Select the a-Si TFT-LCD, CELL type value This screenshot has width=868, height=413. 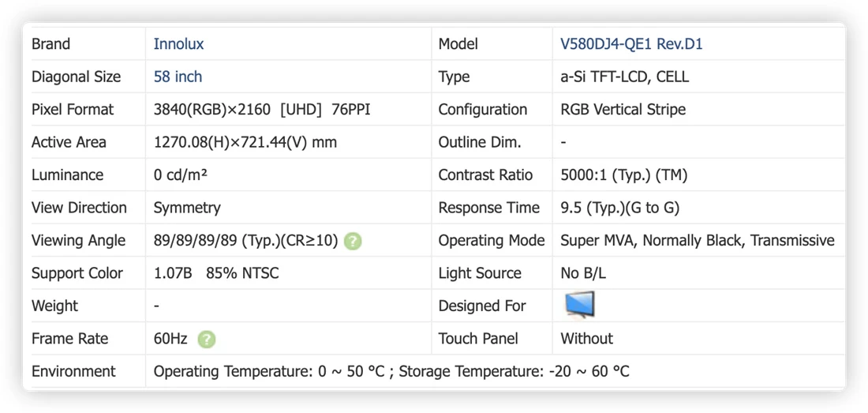click(x=625, y=77)
